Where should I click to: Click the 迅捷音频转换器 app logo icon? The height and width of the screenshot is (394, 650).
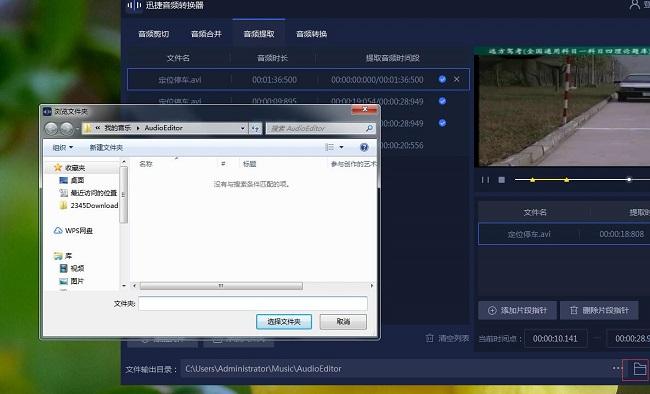tap(134, 5)
